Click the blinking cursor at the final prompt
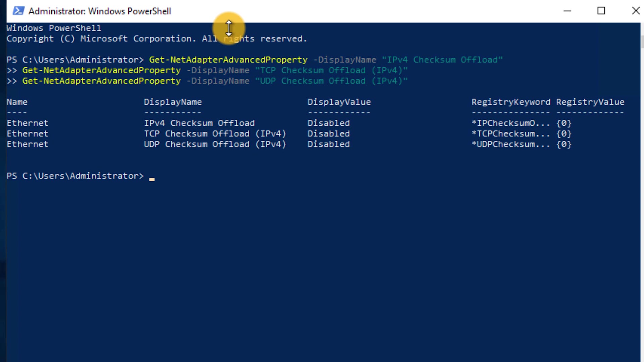The image size is (644, 362). click(152, 179)
